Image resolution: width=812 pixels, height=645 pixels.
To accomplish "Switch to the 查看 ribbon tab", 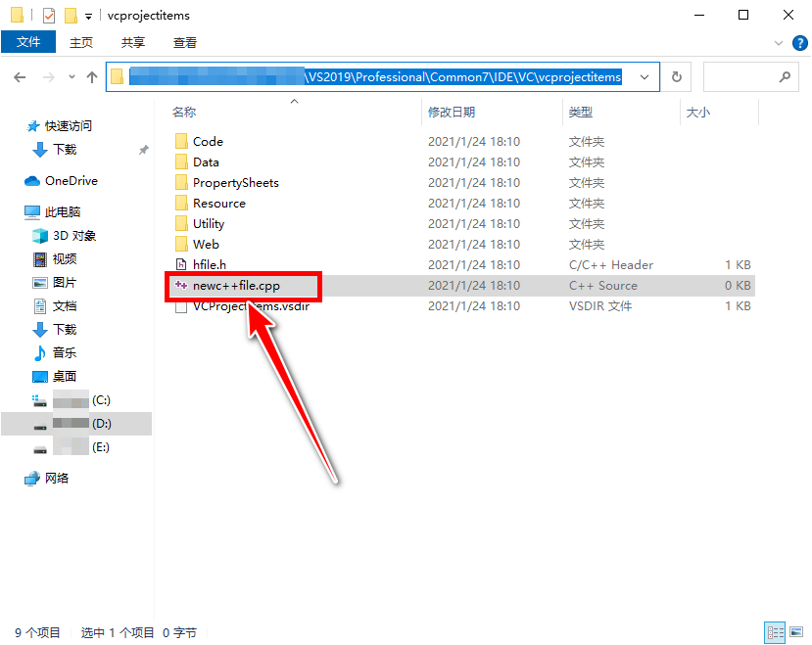I will [x=184, y=43].
